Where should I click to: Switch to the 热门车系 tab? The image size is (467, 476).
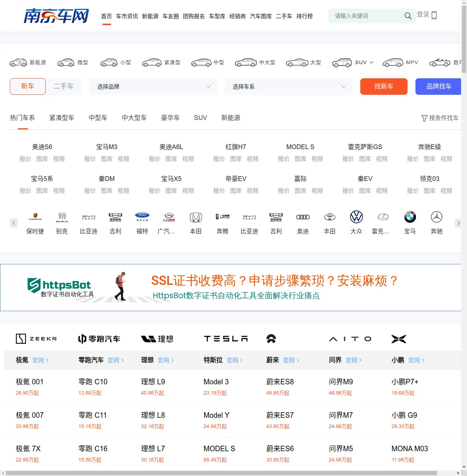coord(22,118)
